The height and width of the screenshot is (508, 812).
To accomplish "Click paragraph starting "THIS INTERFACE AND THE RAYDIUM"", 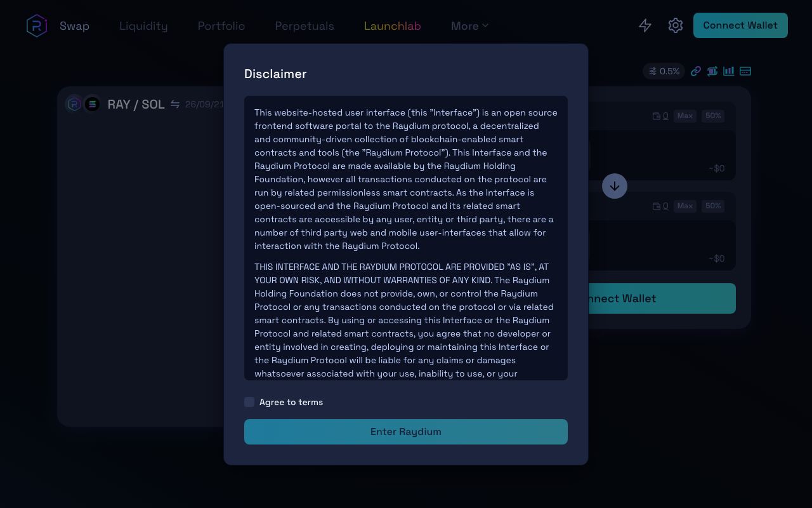I will pyautogui.click(x=406, y=320).
